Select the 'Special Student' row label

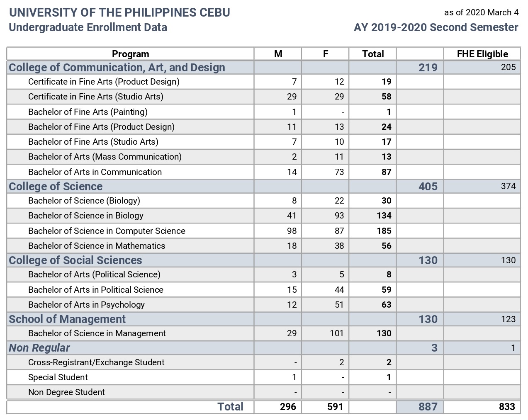click(58, 377)
